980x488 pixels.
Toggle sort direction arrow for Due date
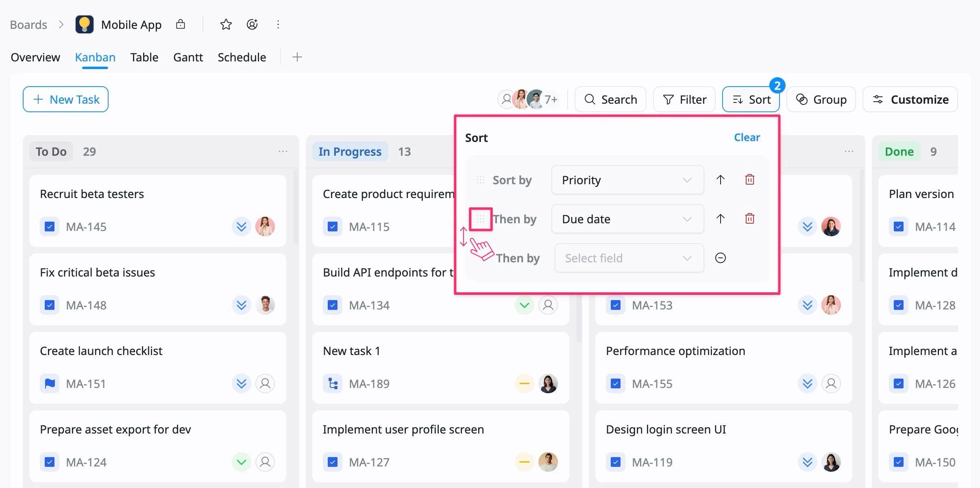point(721,218)
